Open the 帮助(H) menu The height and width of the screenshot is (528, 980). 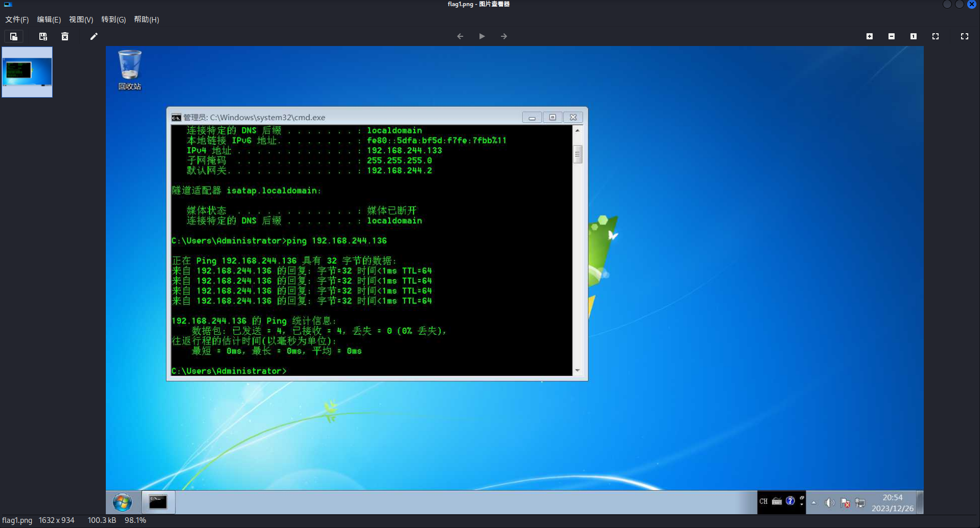146,19
